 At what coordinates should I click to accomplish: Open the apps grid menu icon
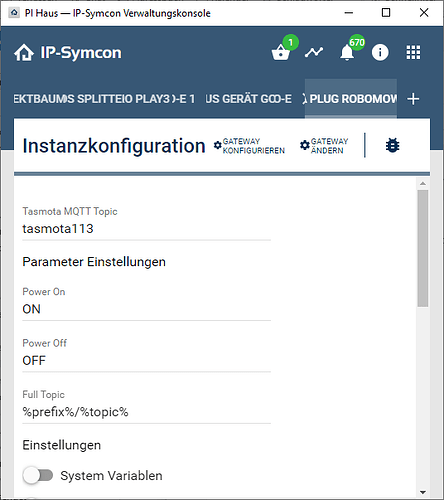click(413, 52)
